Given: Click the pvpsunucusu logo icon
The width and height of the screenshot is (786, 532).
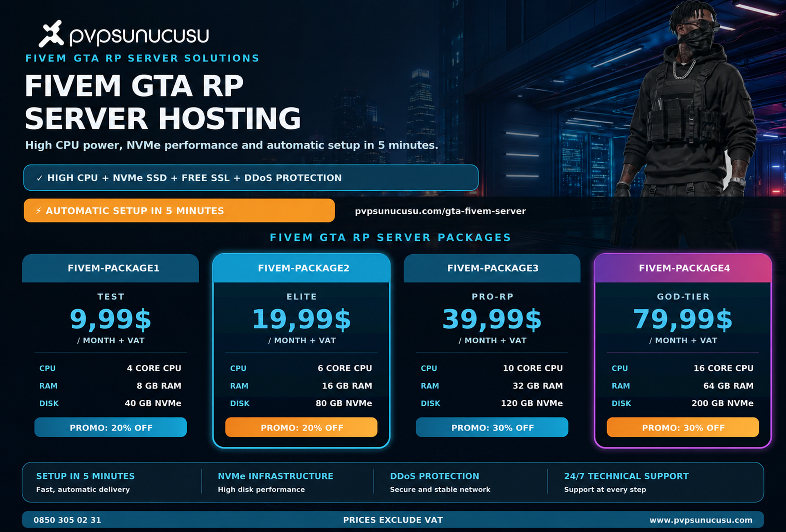Looking at the screenshot, I should pyautogui.click(x=51, y=34).
